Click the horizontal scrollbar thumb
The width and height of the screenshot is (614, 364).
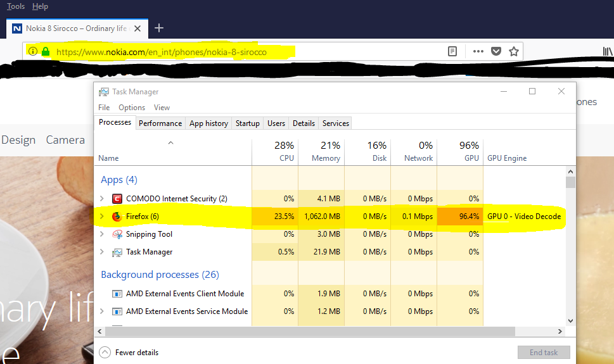[310, 331]
